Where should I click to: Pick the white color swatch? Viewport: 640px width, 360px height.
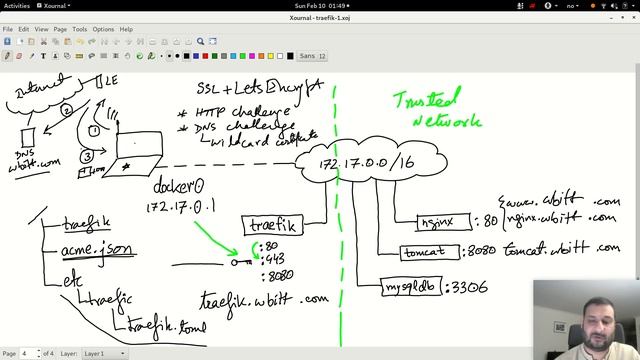[280, 56]
